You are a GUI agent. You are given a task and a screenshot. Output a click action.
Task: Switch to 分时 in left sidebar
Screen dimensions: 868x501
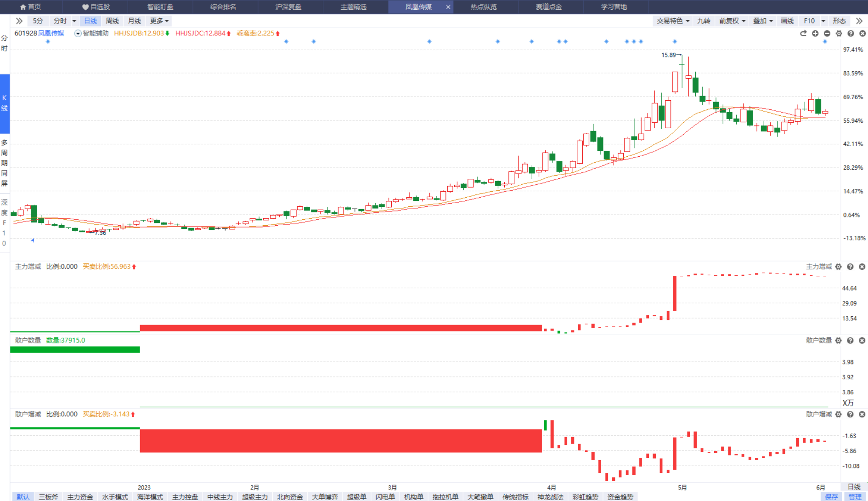[4, 43]
